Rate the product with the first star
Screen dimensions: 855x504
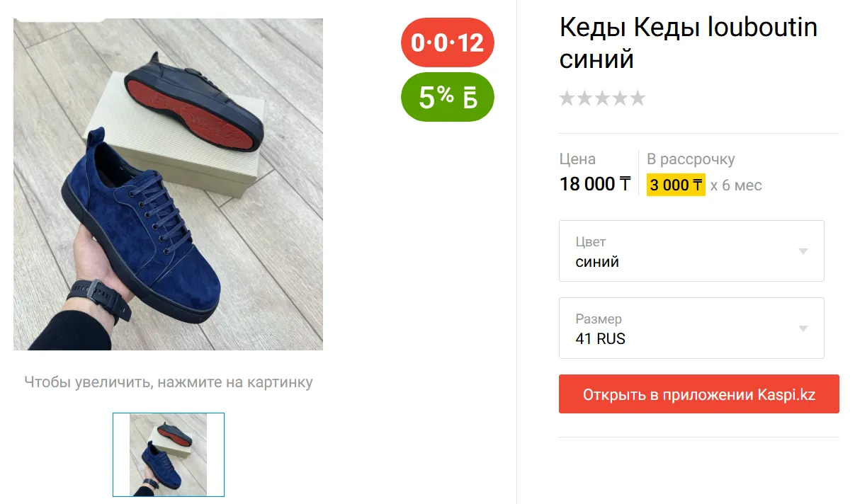tap(567, 98)
